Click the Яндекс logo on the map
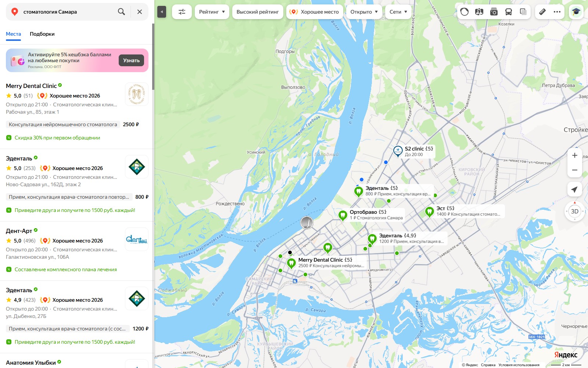This screenshot has height=368, width=588. point(566,355)
